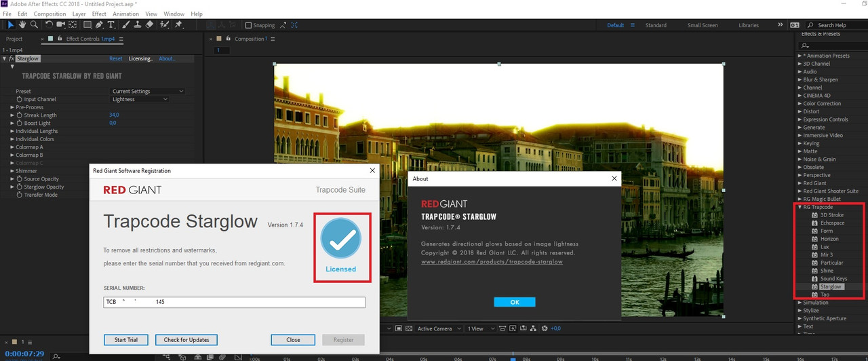Select the Rectangle shape tool
This screenshot has height=361, width=868.
87,25
